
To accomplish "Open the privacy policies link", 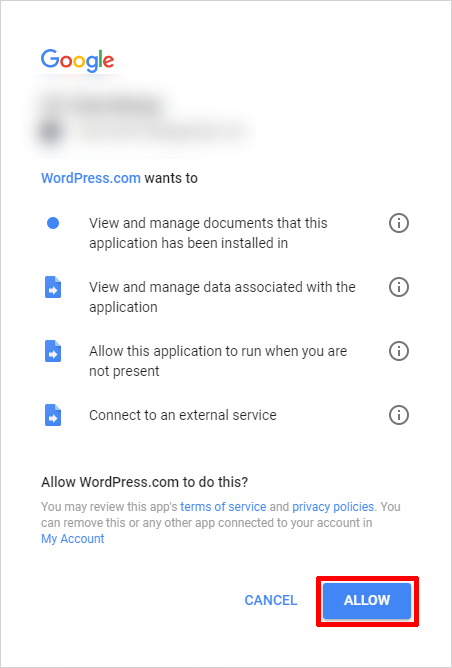I will coord(333,507).
